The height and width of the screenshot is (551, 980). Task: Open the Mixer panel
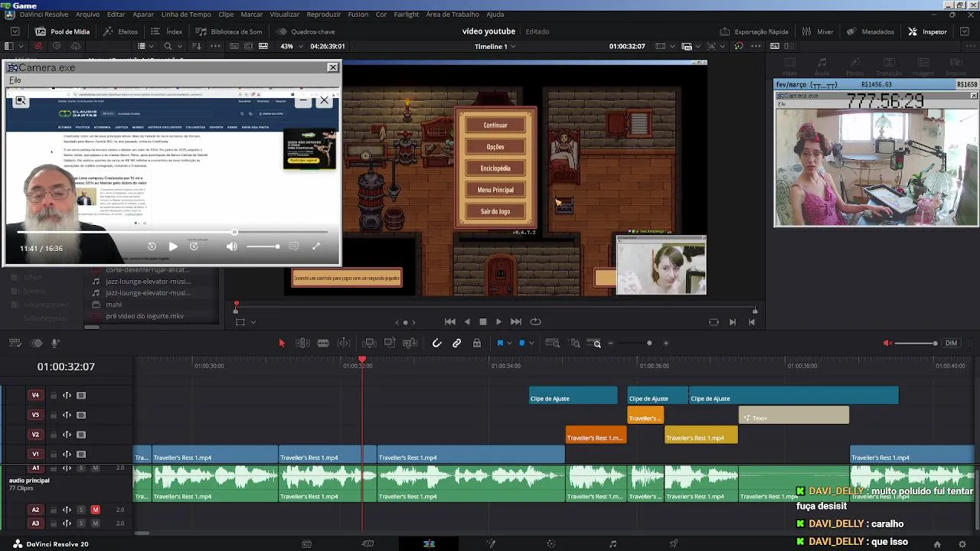818,32
